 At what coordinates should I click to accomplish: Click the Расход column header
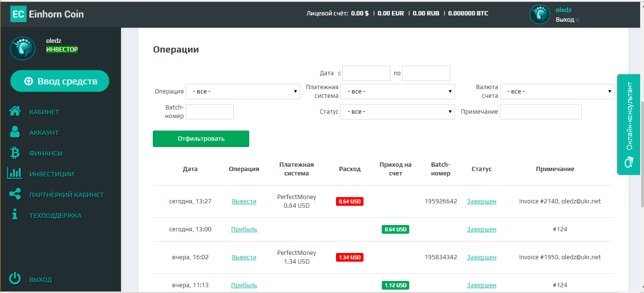[x=349, y=169]
